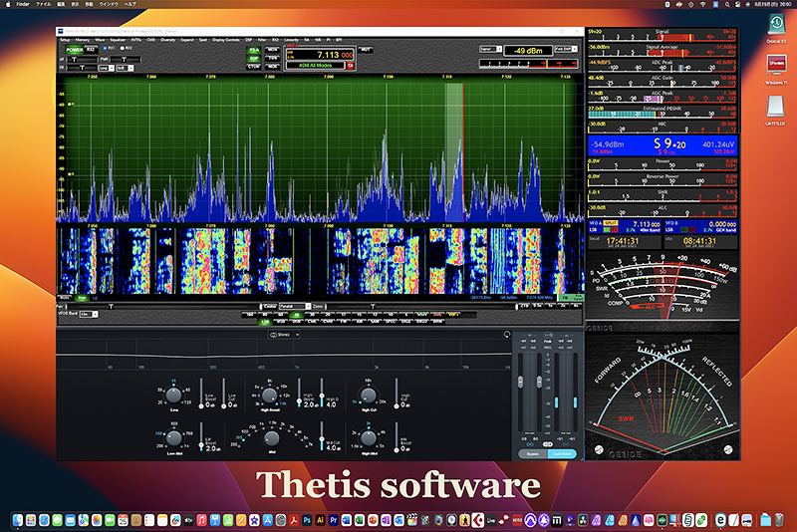Open the Finder icon in the Dock
This screenshot has width=797, height=532.
[x=18, y=520]
